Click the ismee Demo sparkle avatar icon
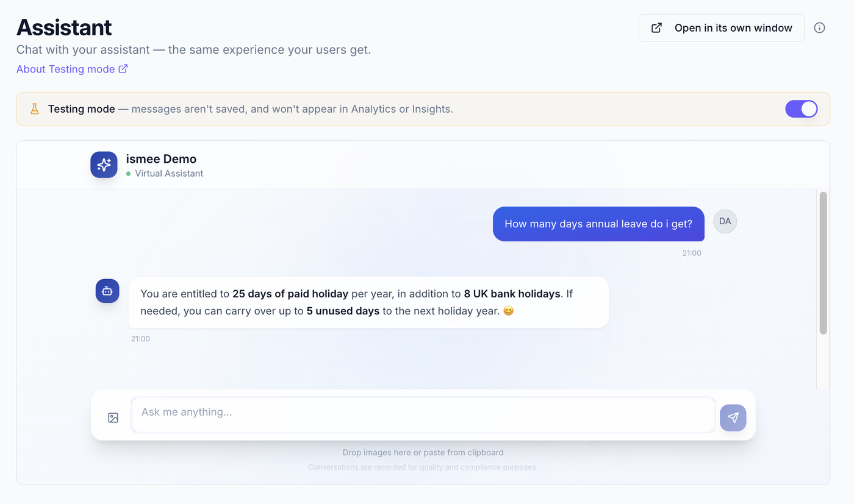 pos(104,165)
